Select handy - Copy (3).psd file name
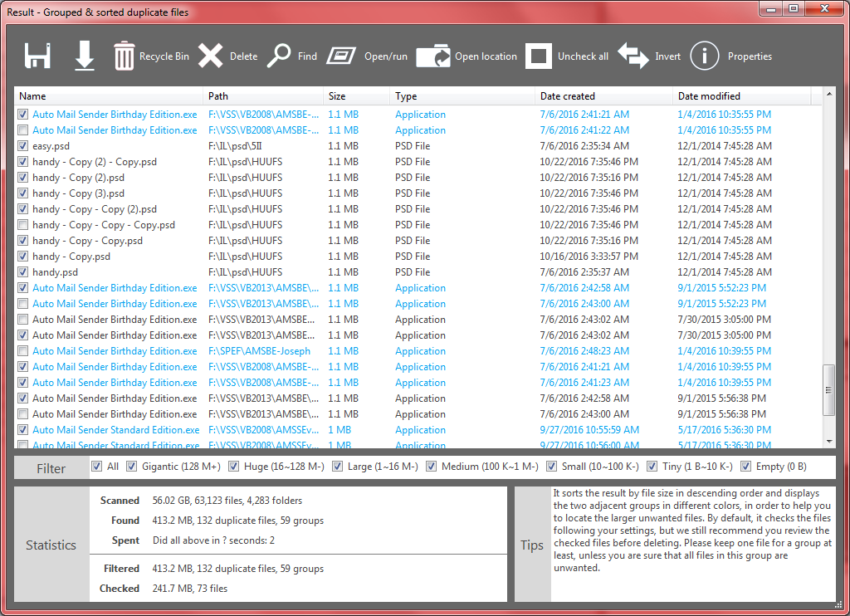The width and height of the screenshot is (850, 616). (78, 193)
